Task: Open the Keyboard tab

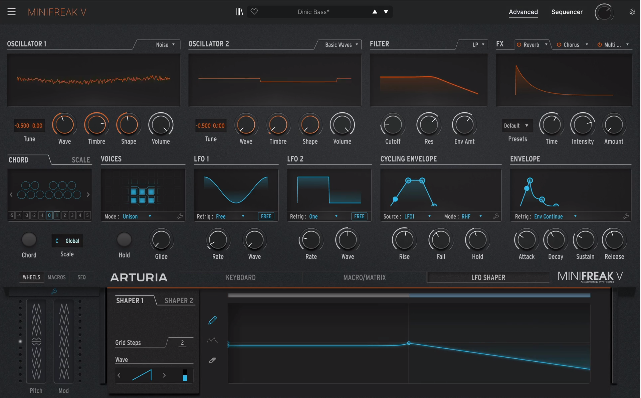Action: click(240, 277)
